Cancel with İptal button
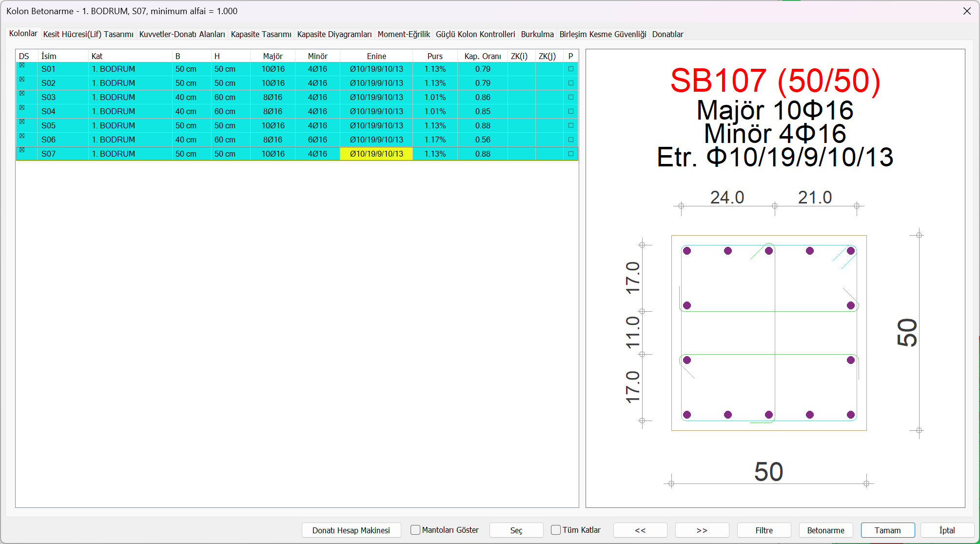 [947, 530]
